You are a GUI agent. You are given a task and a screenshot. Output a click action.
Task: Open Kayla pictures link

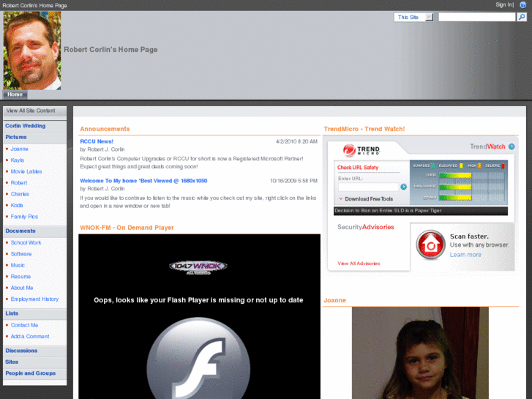coord(18,160)
